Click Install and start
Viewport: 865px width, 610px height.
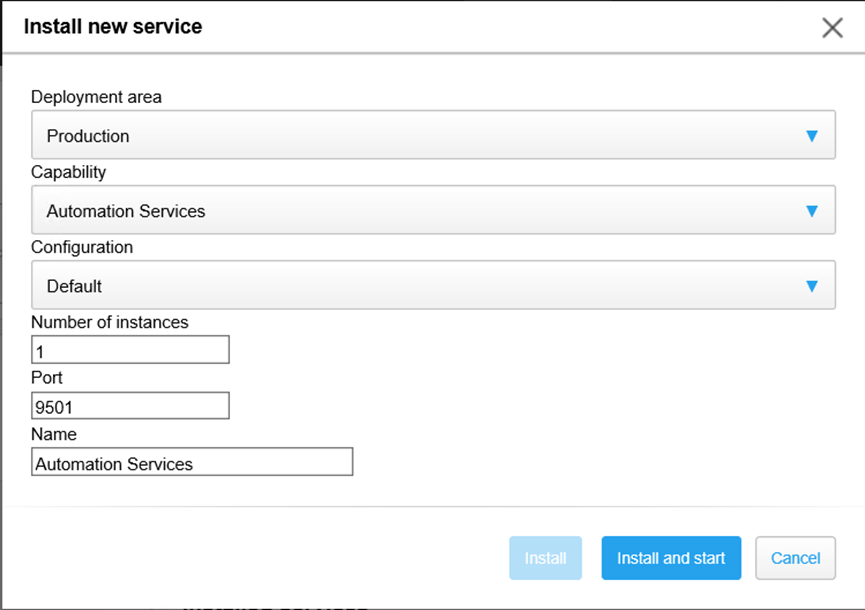click(x=671, y=558)
